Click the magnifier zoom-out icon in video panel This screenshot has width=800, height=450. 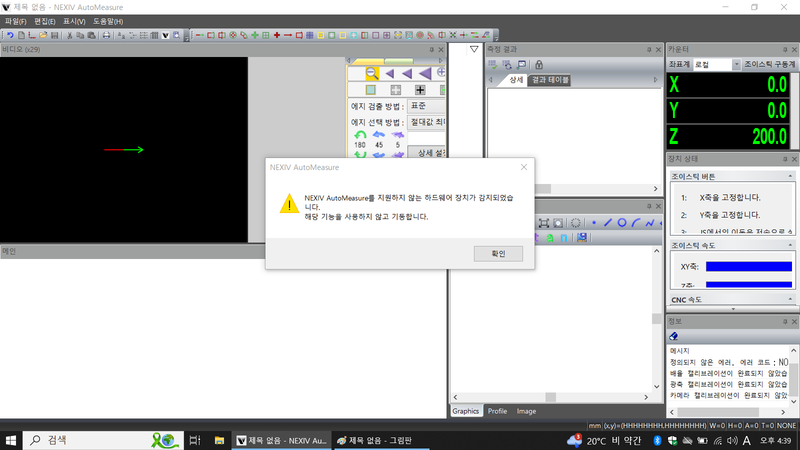coord(371,73)
